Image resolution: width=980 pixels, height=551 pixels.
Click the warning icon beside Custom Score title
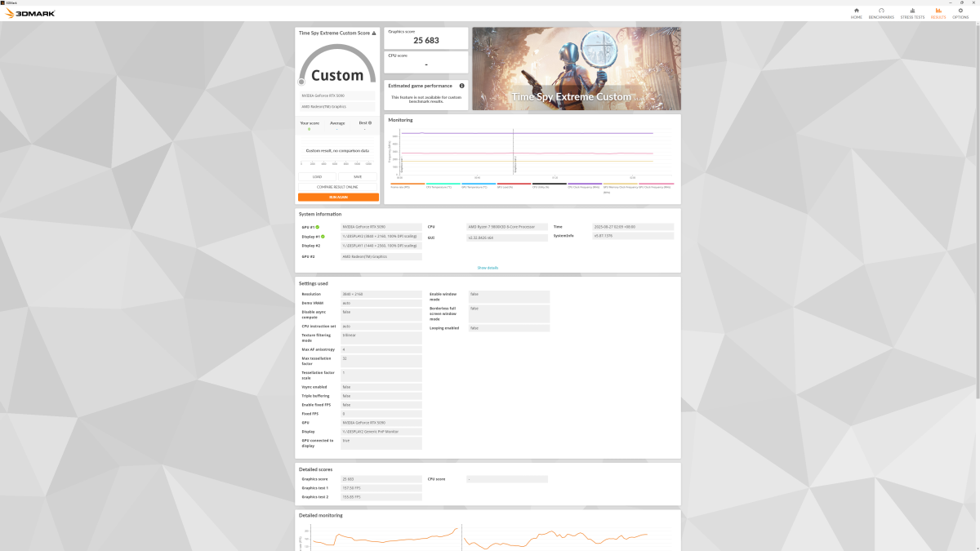[x=374, y=33]
